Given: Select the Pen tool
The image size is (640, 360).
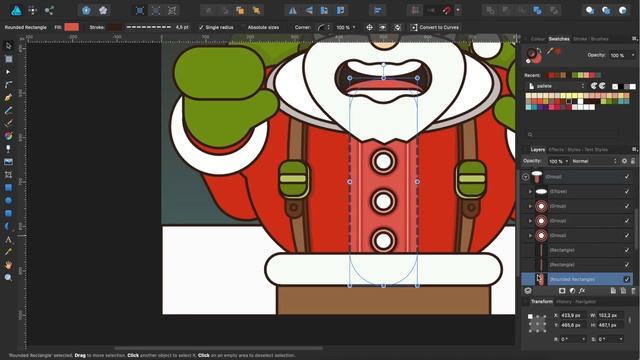Looking at the screenshot, I should tap(8, 98).
